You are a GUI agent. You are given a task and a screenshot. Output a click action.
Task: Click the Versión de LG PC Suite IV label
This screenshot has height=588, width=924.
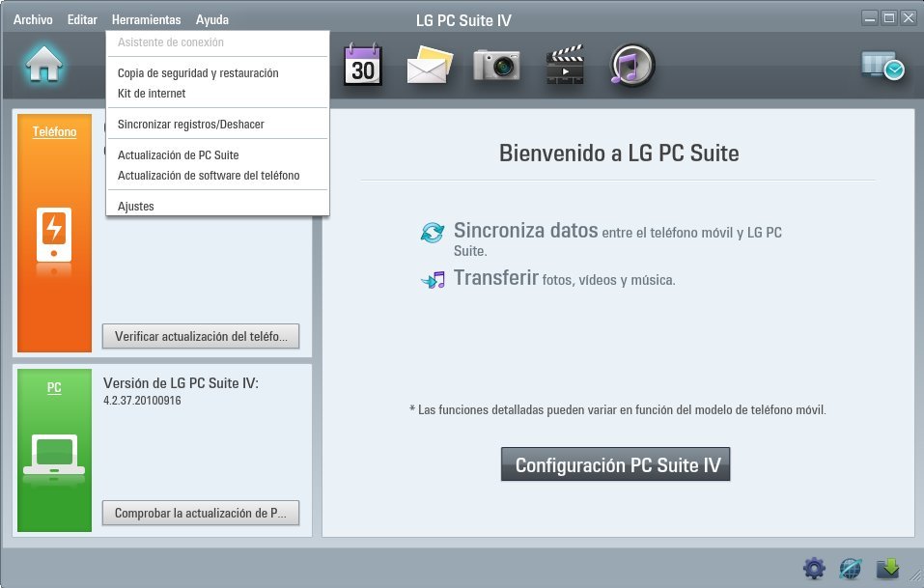pos(181,383)
